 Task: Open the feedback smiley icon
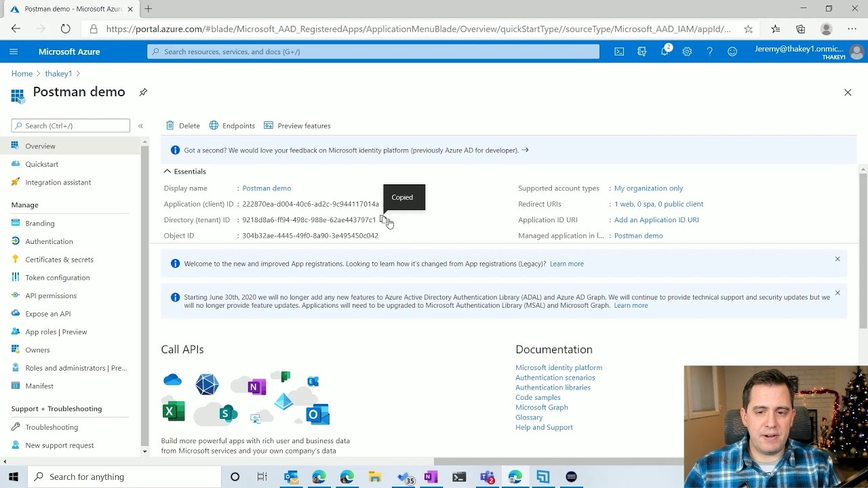(732, 52)
